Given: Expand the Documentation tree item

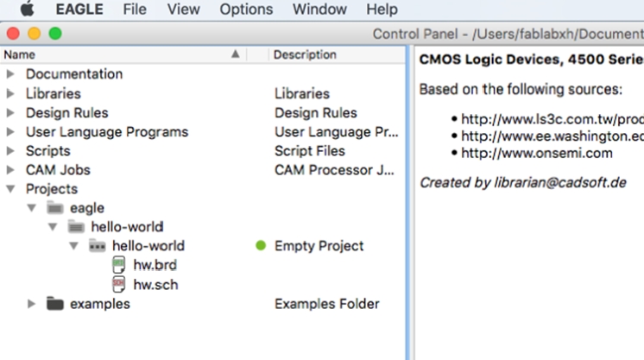Looking at the screenshot, I should pos(10,74).
